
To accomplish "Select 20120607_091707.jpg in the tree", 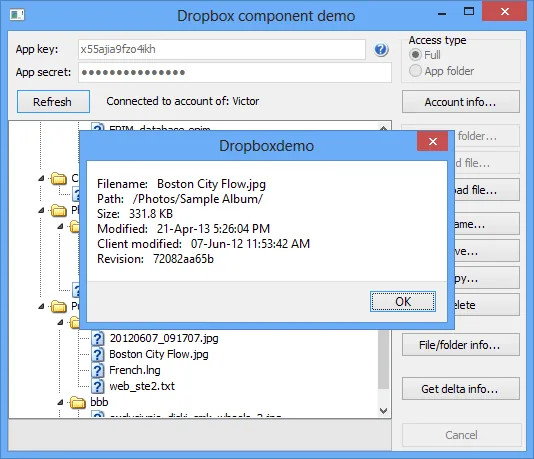I will (x=164, y=338).
